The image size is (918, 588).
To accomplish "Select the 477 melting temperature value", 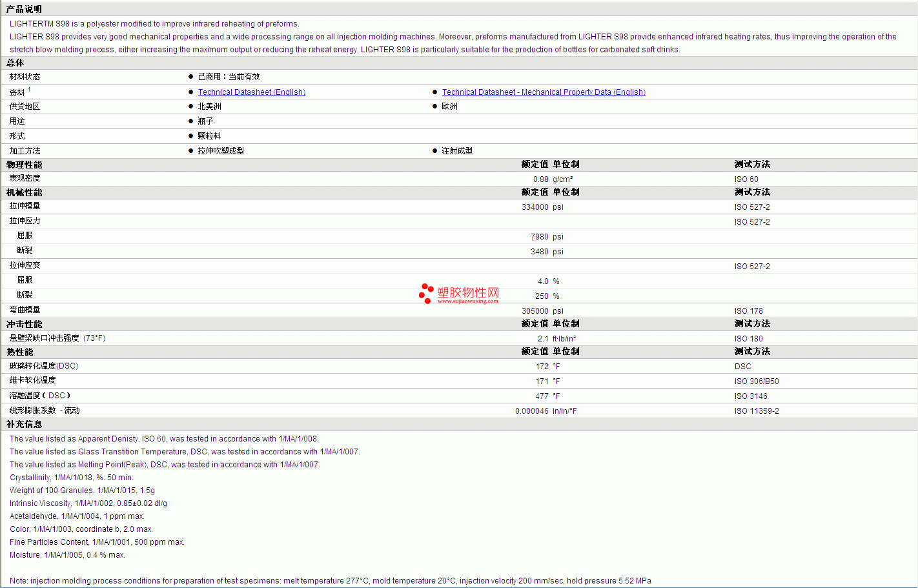I will pyautogui.click(x=542, y=396).
